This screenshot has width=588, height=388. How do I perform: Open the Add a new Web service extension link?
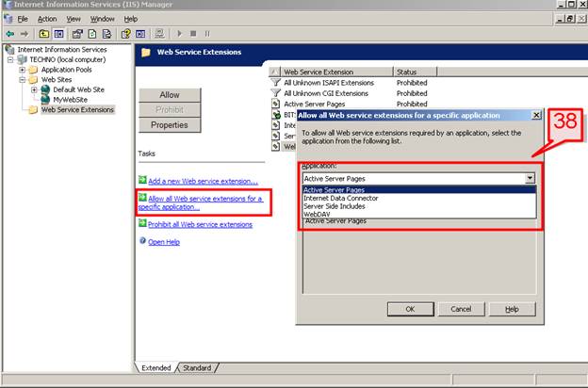[x=203, y=181]
